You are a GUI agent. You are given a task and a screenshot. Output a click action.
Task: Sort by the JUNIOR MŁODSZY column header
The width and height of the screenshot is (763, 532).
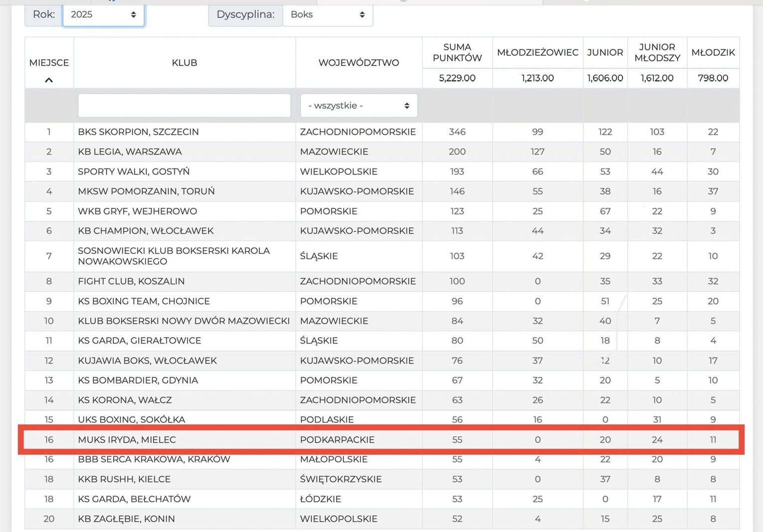pos(657,52)
